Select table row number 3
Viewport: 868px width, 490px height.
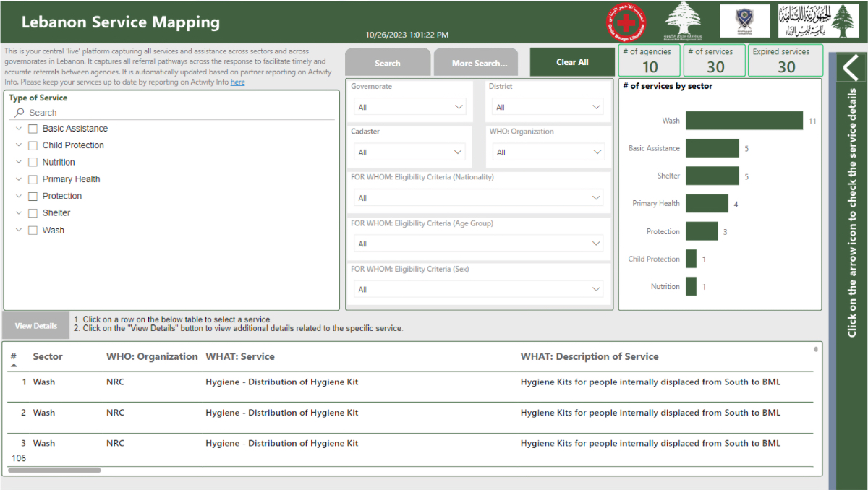click(411, 443)
